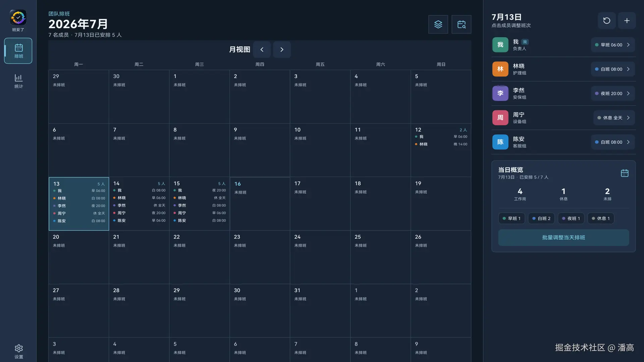Select the 夜班 1 chip
The height and width of the screenshot is (362, 644).
(571, 218)
